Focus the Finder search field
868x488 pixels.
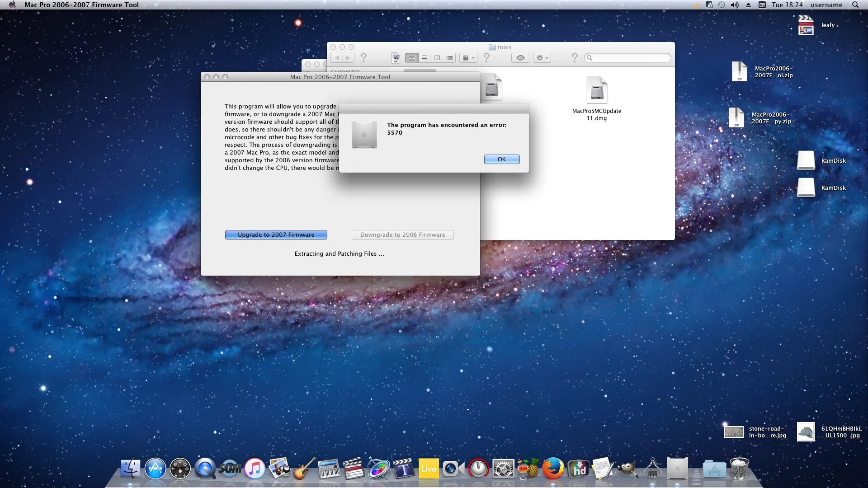click(x=627, y=58)
